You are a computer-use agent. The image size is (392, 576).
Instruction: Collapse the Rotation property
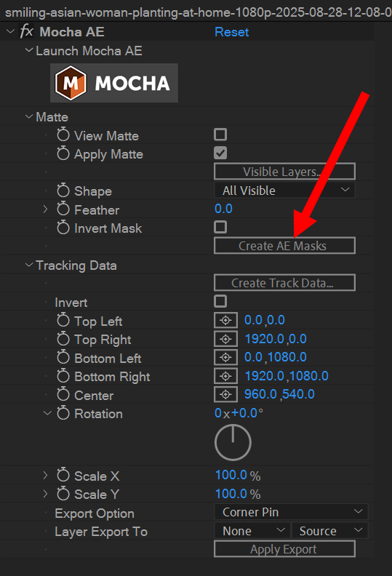pyautogui.click(x=47, y=413)
